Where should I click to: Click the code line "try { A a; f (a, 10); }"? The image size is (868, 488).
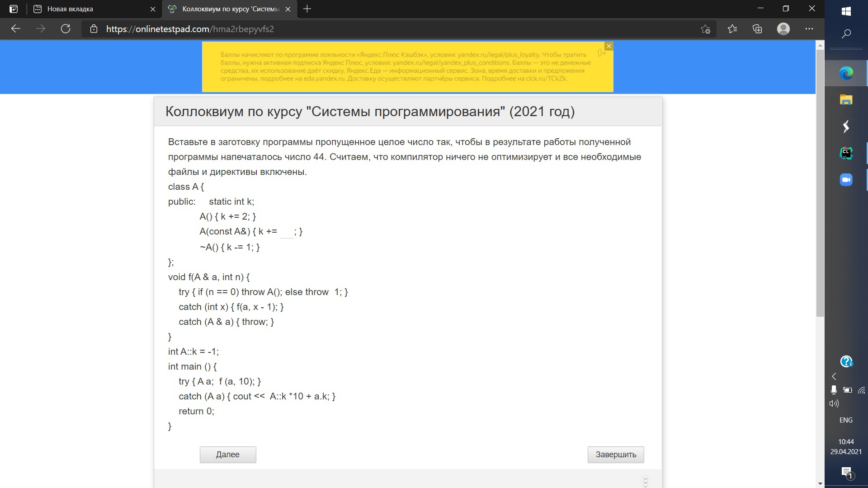coord(220,381)
